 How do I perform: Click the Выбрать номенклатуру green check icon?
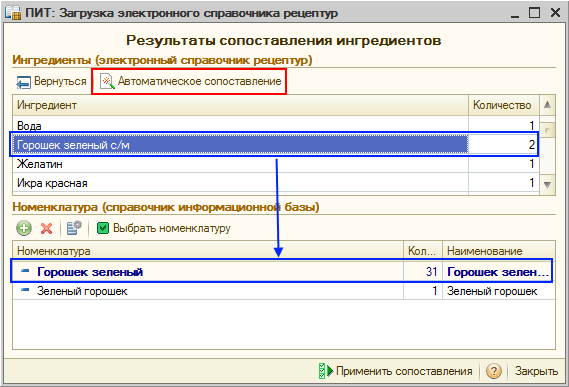(103, 228)
